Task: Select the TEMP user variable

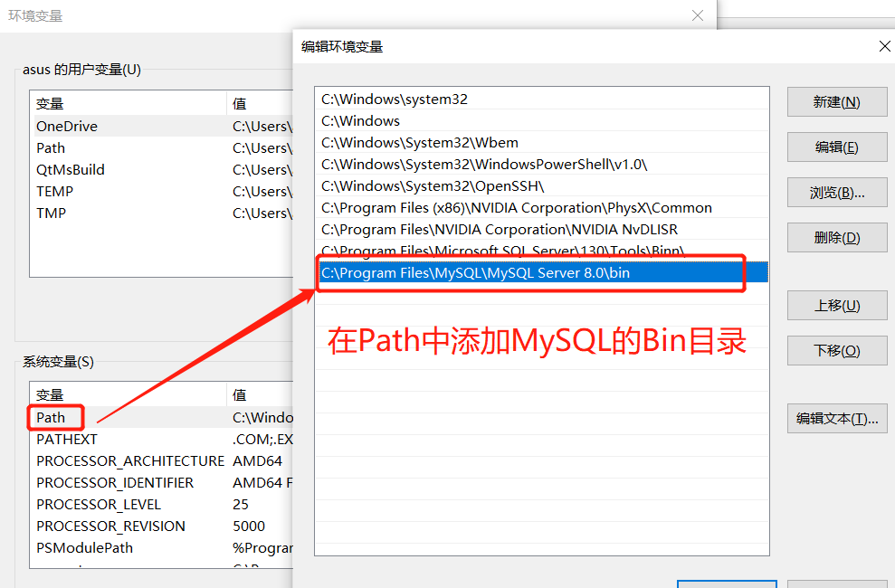Action: pos(164,192)
